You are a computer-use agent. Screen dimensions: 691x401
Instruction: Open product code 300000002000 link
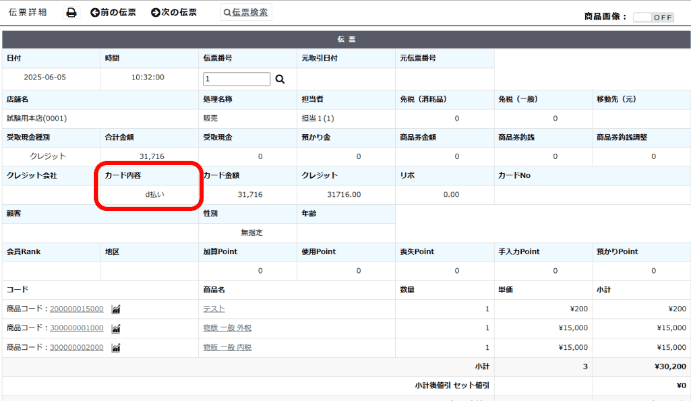click(77, 347)
